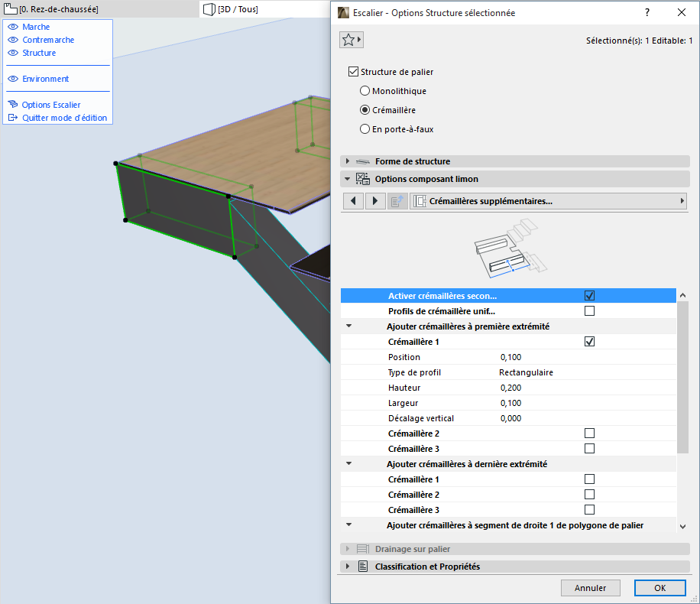Enable Crémaillère 2 under dernière extrémité
This screenshot has width=700, height=604.
point(589,494)
